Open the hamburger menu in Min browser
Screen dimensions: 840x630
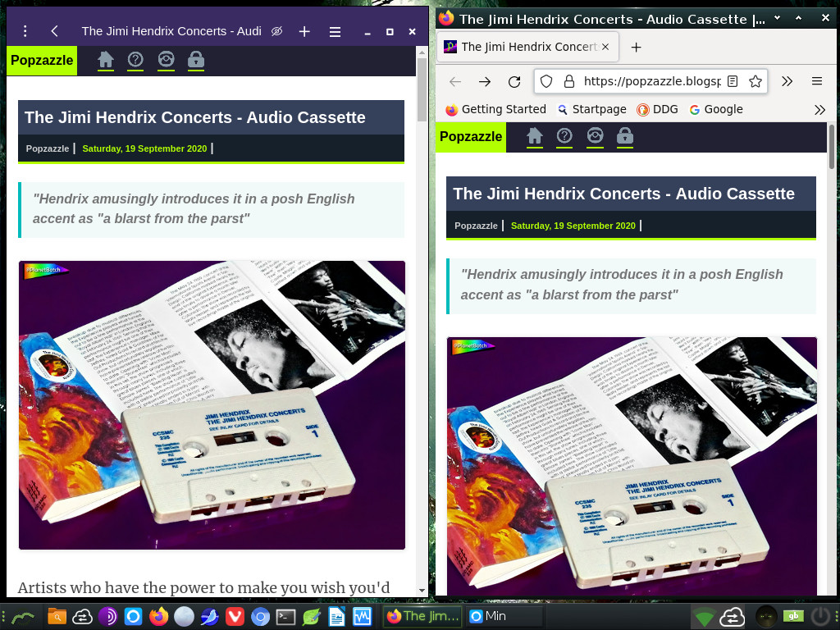coord(335,32)
